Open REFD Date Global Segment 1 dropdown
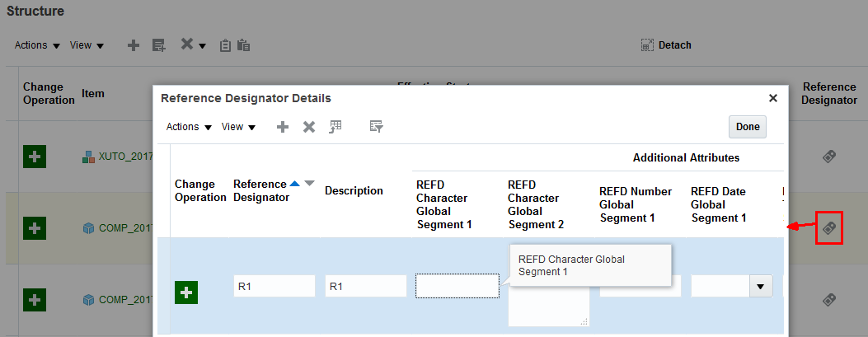868x337 pixels. [760, 287]
